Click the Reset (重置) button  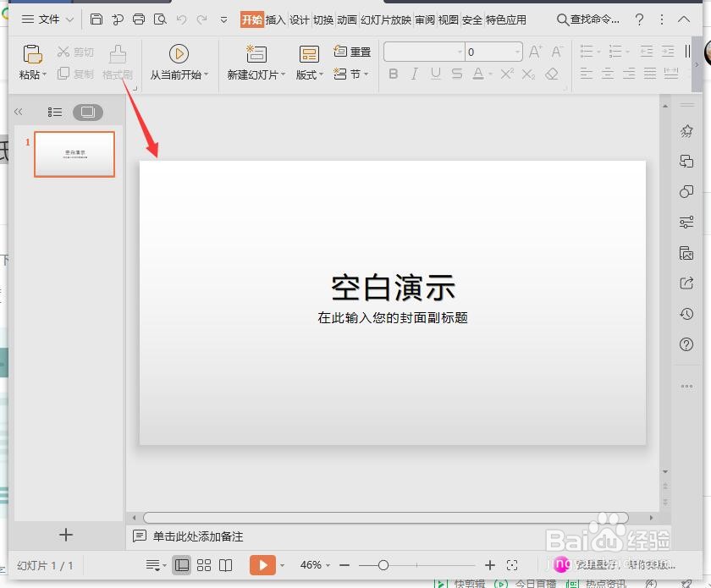tap(352, 52)
